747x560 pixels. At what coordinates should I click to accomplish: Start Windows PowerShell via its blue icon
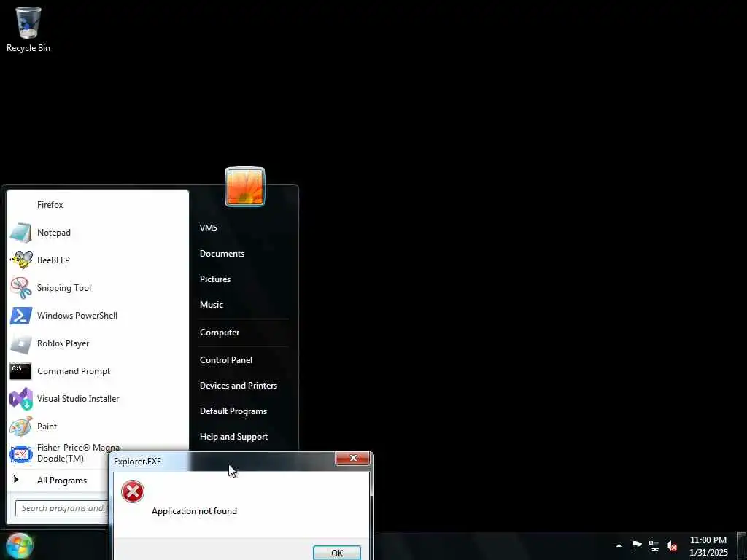pos(21,315)
